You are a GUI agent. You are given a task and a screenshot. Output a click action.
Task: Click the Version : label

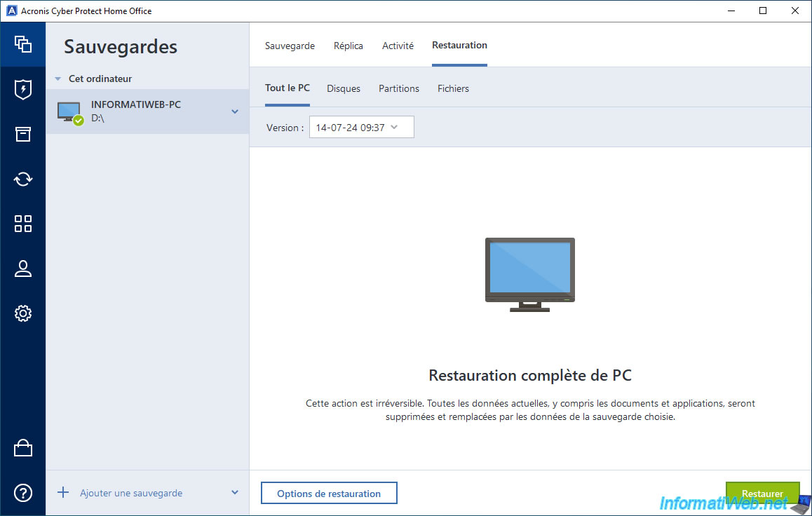click(x=285, y=128)
